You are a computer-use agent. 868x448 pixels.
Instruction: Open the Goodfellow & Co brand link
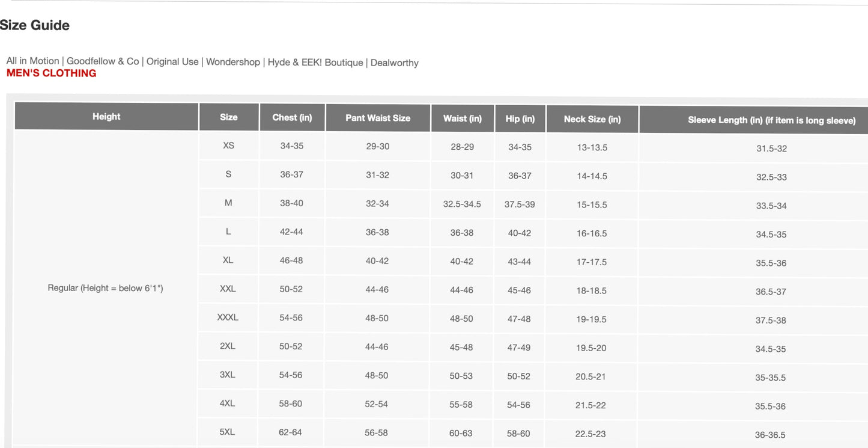click(x=103, y=61)
